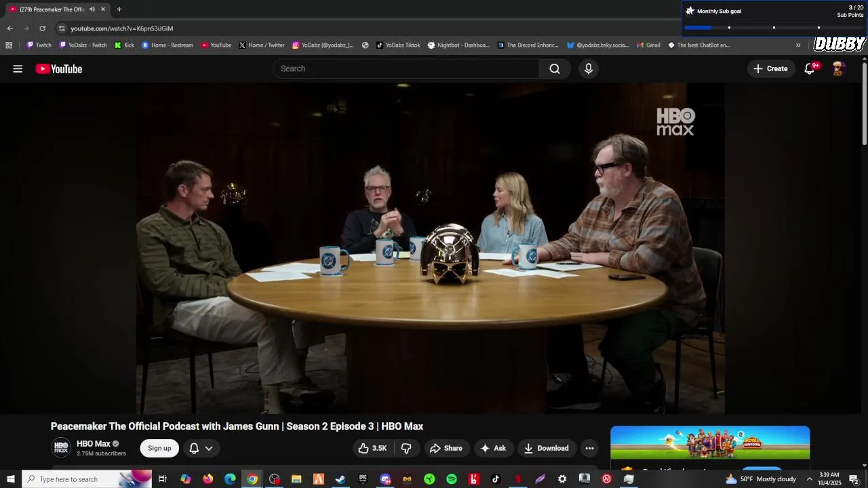The image size is (868, 488).
Task: Open YoDabz - Twitch bookmark
Action: point(83,45)
